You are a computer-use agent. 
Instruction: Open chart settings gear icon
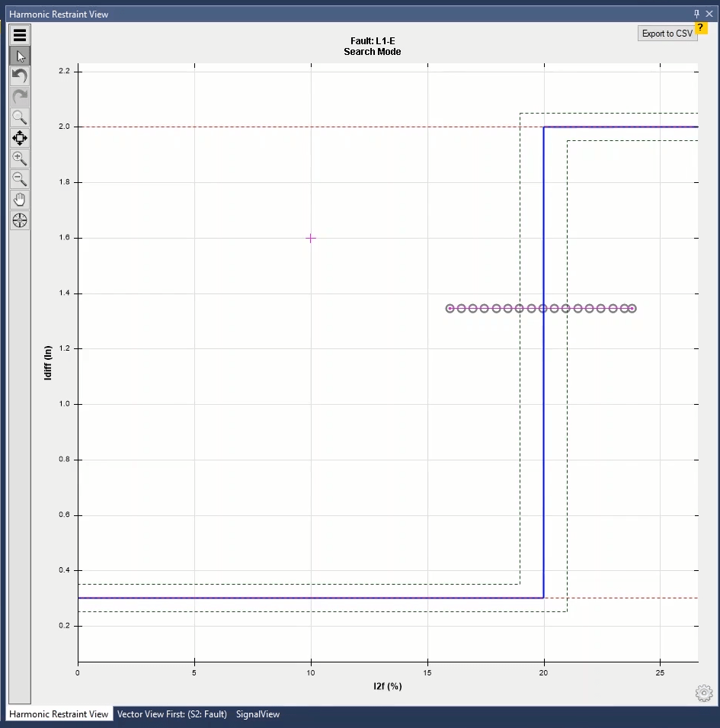pos(703,693)
